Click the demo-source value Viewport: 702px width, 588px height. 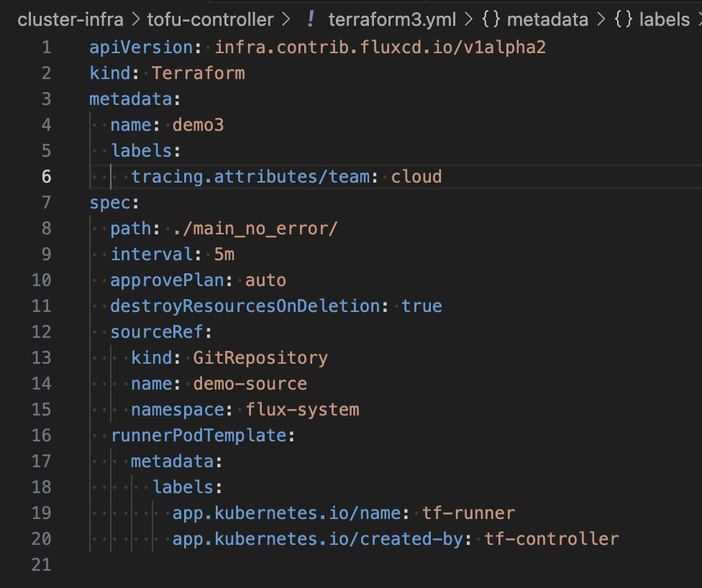click(250, 384)
